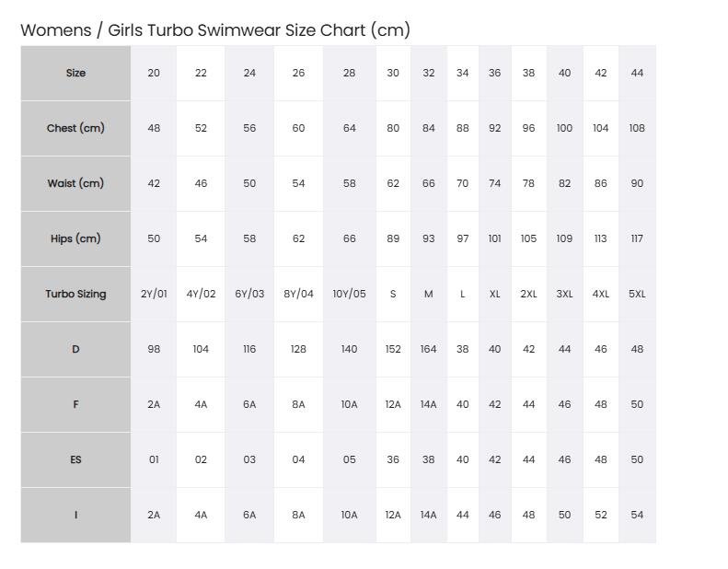Select the 2Y/01 Turbo Sizing cell
The width and height of the screenshot is (728, 569).
(x=154, y=294)
